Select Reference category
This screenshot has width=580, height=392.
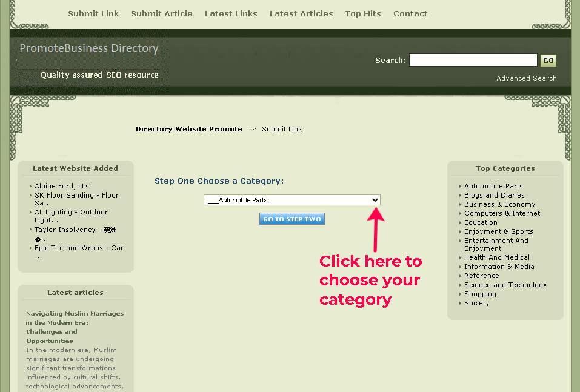482,276
